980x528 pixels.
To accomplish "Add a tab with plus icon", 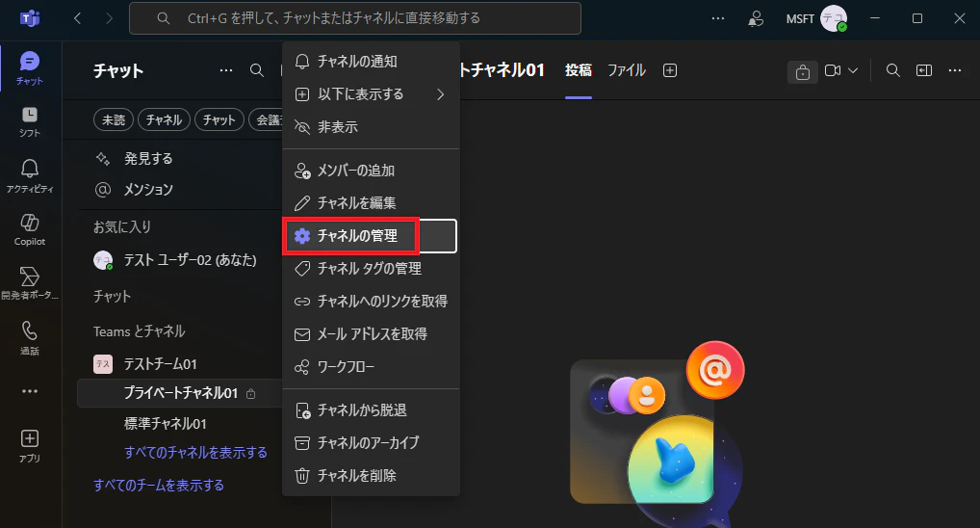I will click(x=670, y=70).
